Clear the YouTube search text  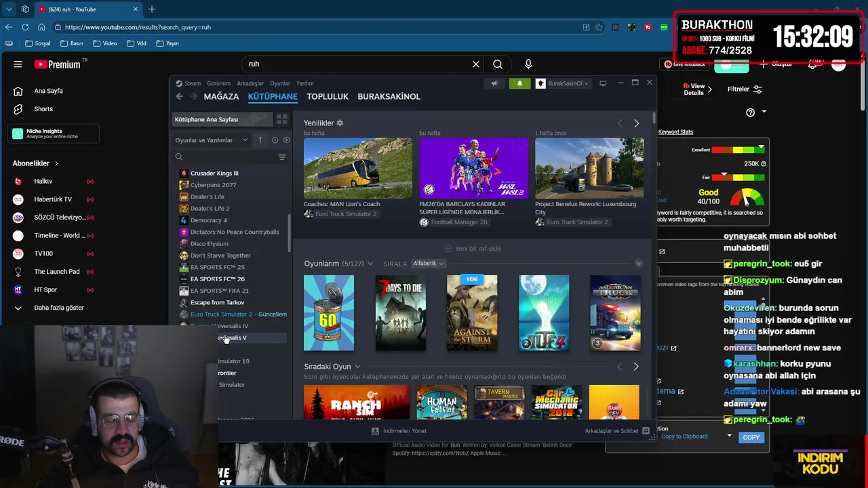[x=476, y=64]
